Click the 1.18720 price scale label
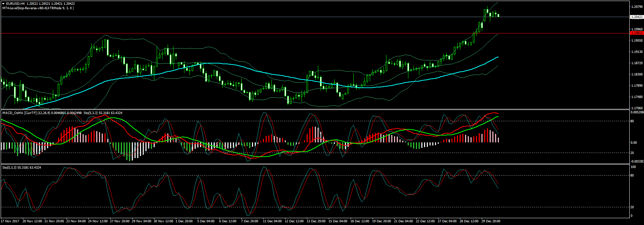The height and width of the screenshot is (225, 644). pos(637,63)
